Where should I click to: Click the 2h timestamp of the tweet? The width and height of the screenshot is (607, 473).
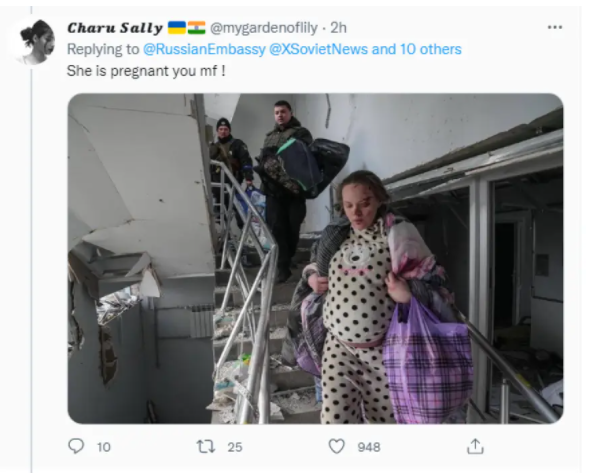coord(338,28)
